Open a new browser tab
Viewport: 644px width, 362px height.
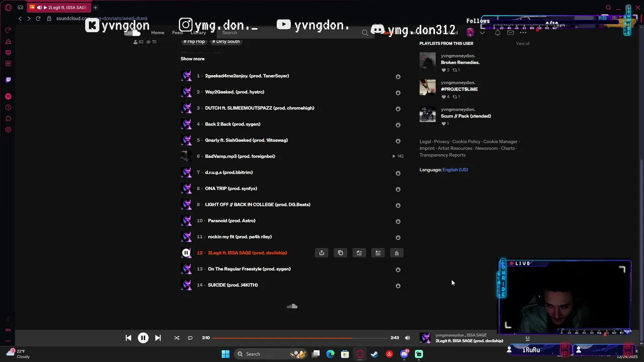click(95, 8)
